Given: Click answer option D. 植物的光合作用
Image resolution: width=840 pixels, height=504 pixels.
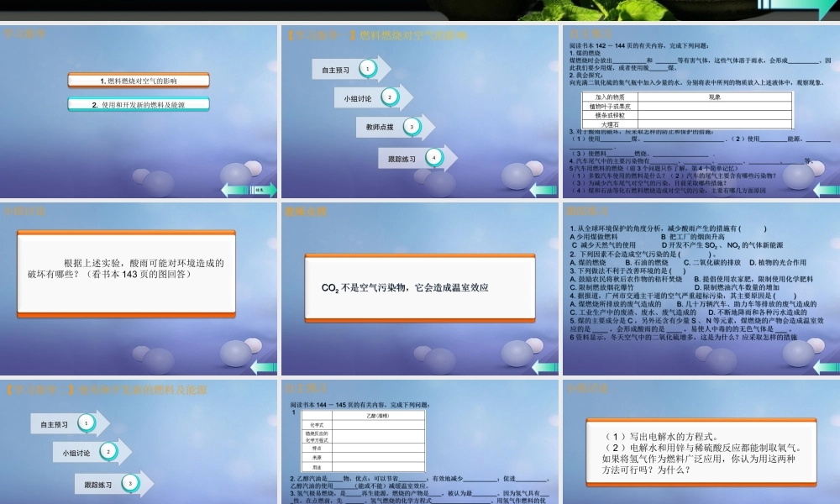Looking at the screenshot, I should 777,262.
